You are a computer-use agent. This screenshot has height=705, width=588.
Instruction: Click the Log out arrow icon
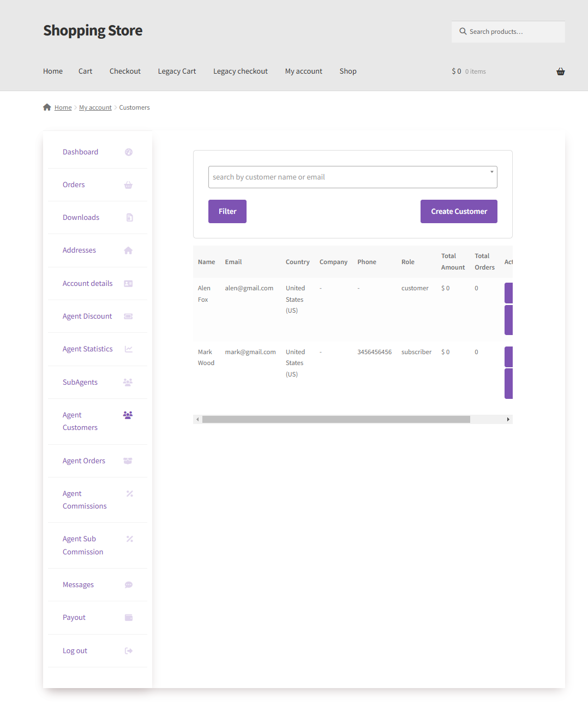pos(129,651)
